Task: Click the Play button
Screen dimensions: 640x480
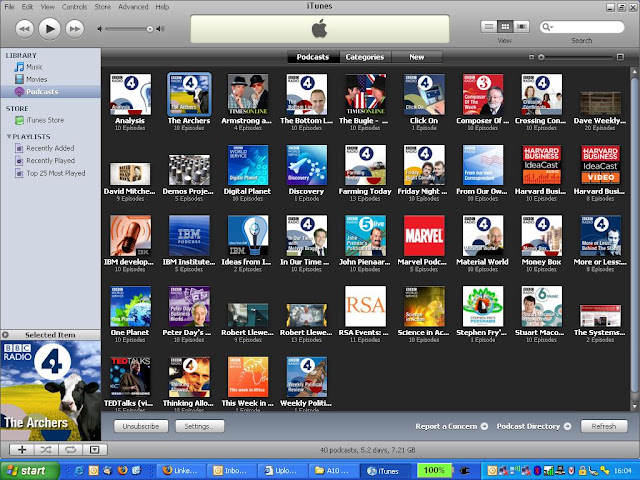Action: [50, 29]
